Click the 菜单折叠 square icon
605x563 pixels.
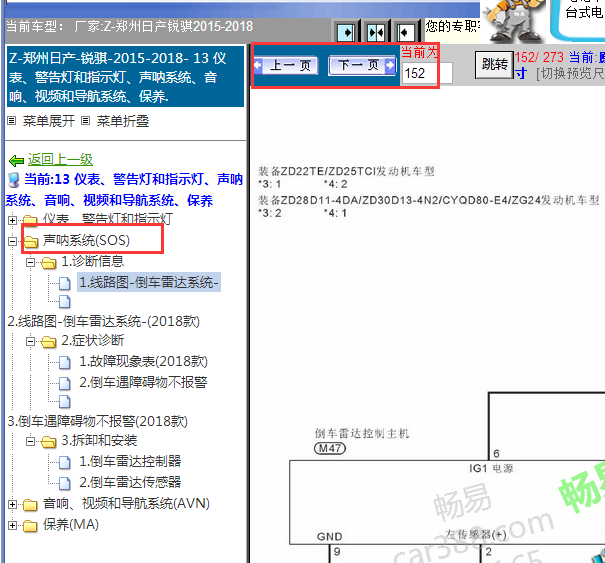[x=85, y=121]
